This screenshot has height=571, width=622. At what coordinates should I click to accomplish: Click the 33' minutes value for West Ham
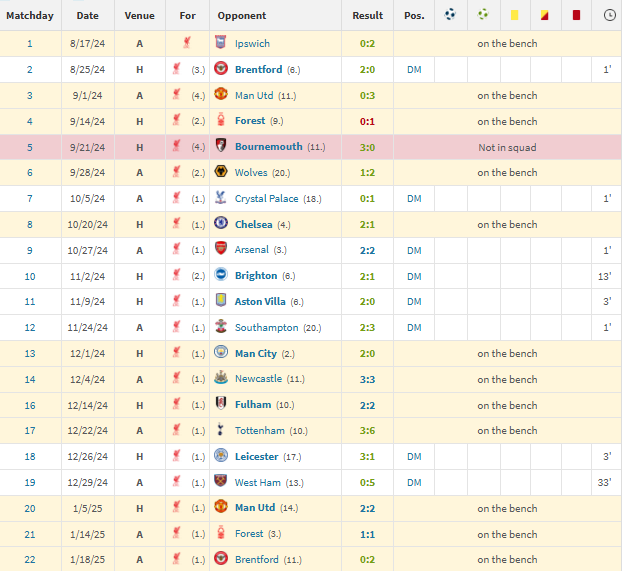(x=604, y=483)
